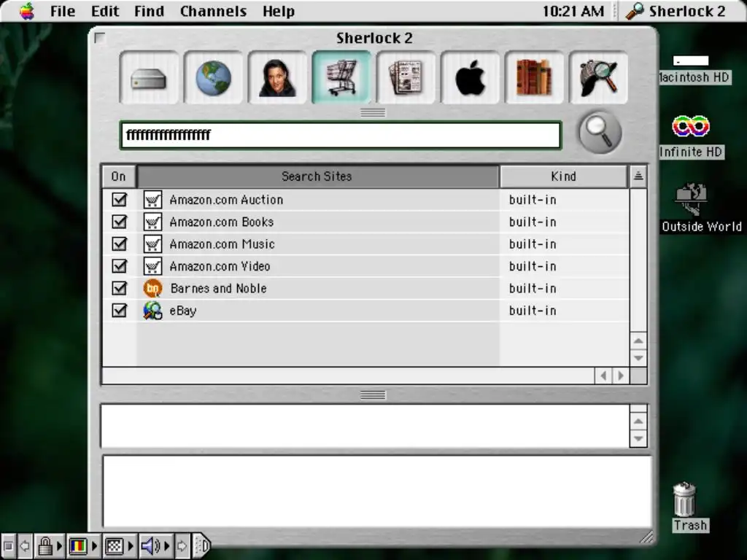Click the divider handle above the summary pane
This screenshot has width=747, height=560.
coord(373,394)
